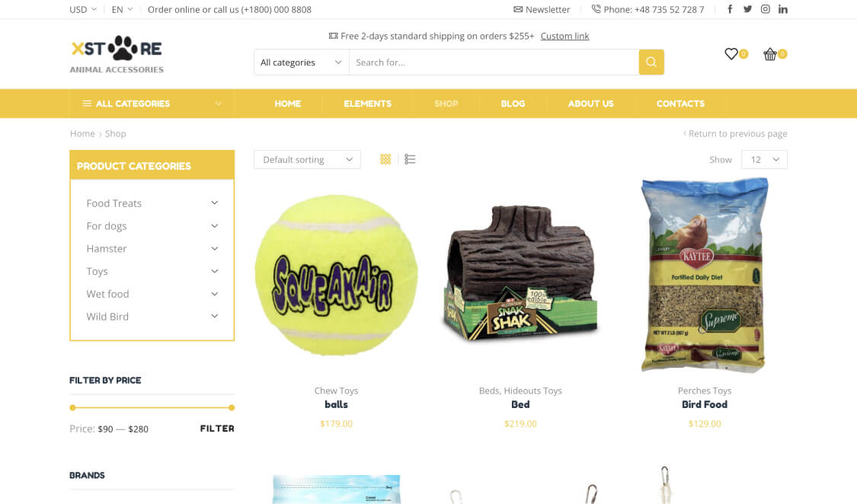Open the Facebook social icon
857x504 pixels.
click(x=730, y=9)
